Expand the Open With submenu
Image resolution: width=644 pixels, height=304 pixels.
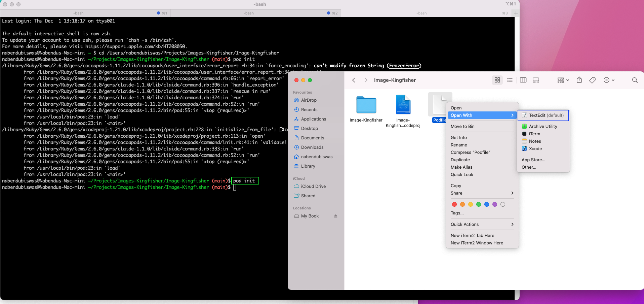point(482,115)
